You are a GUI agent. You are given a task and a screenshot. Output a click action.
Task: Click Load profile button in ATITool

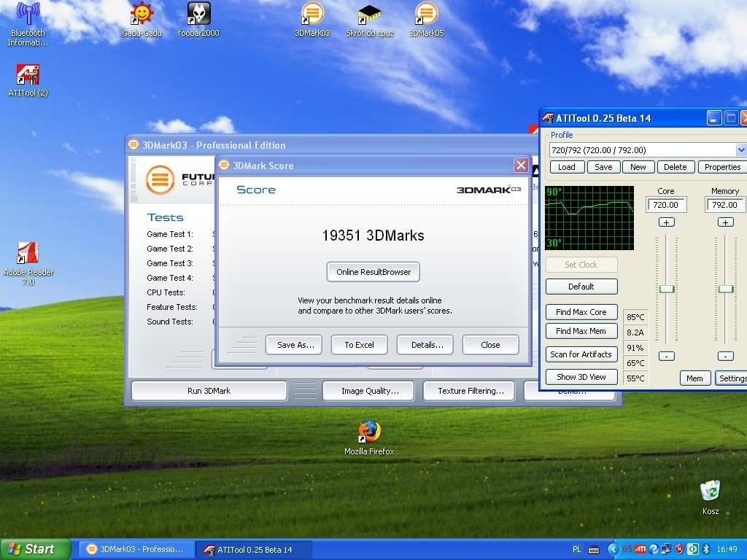[566, 167]
